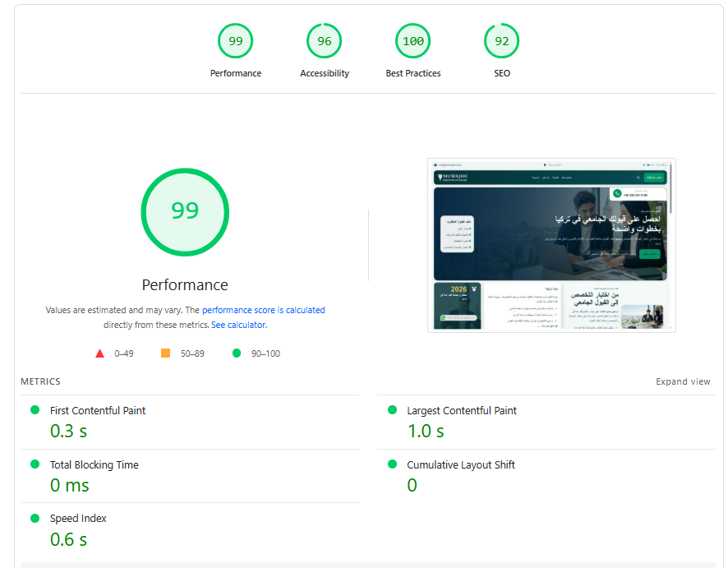This screenshot has height=568, width=728.
Task: Click the orange square 50–89 legend icon
Action: click(x=165, y=353)
